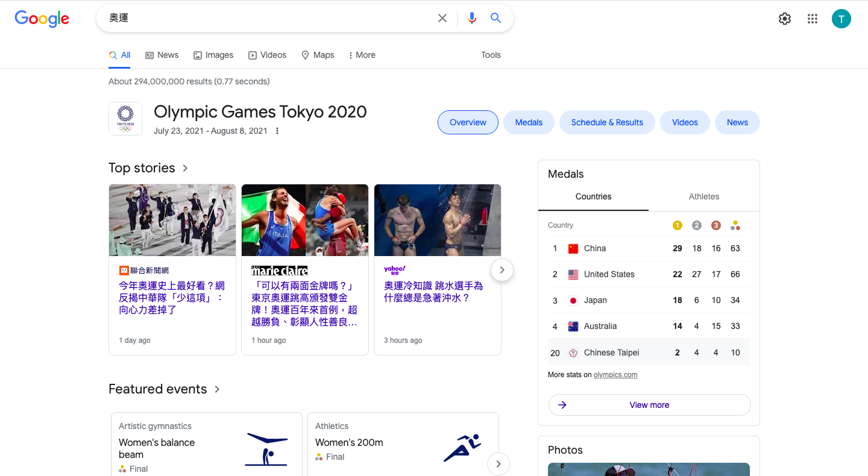Click the Marie Claire source logo

[280, 271]
